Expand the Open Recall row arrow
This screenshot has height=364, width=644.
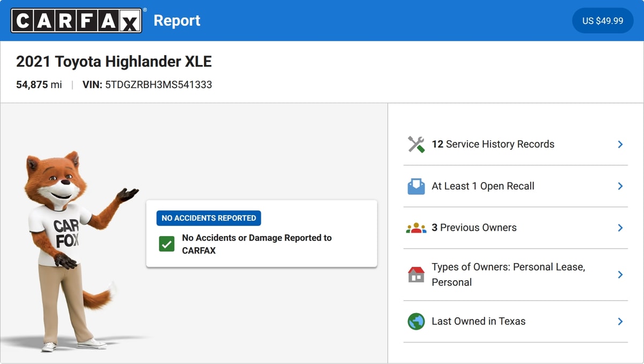click(620, 186)
